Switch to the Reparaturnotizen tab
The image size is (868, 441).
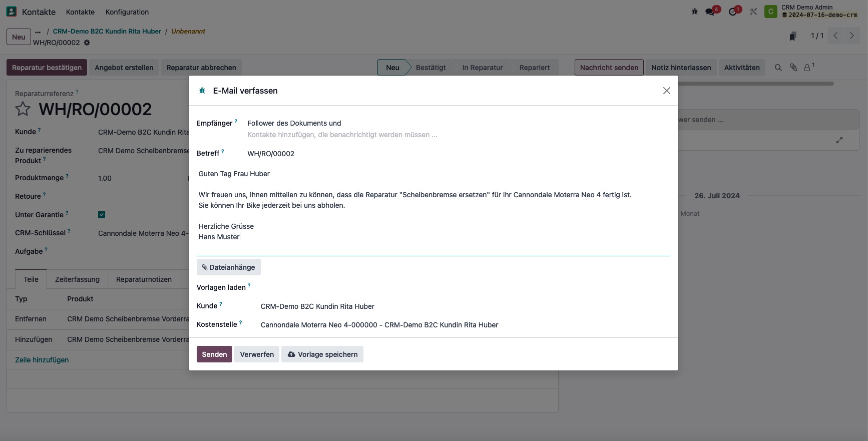click(144, 279)
